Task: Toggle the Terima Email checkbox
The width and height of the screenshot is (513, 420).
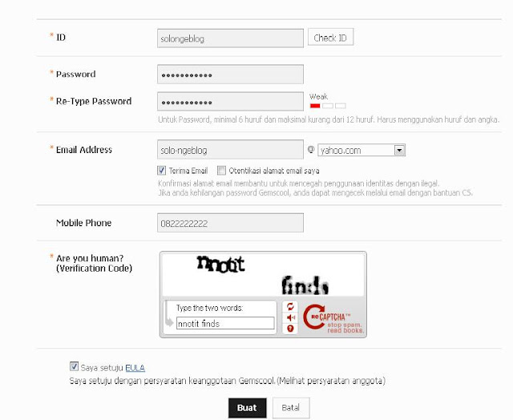Action: (x=162, y=171)
